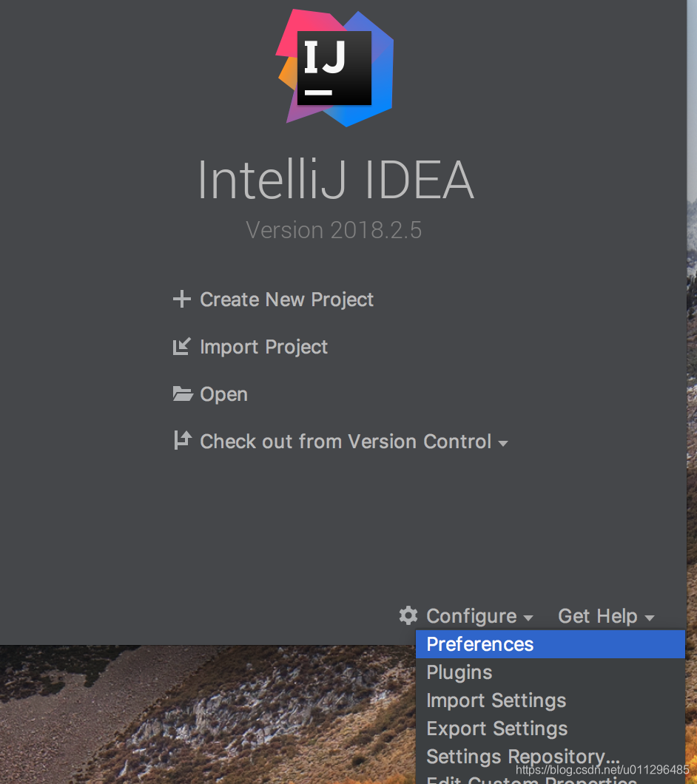Click the Version 2018.2.5 text
Screen dimensions: 697x784
[x=334, y=231]
